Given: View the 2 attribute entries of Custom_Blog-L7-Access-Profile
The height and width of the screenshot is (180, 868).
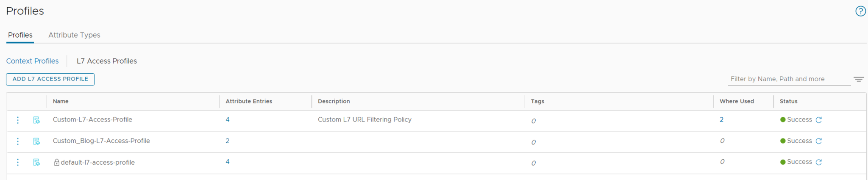Looking at the screenshot, I should pos(228,141).
